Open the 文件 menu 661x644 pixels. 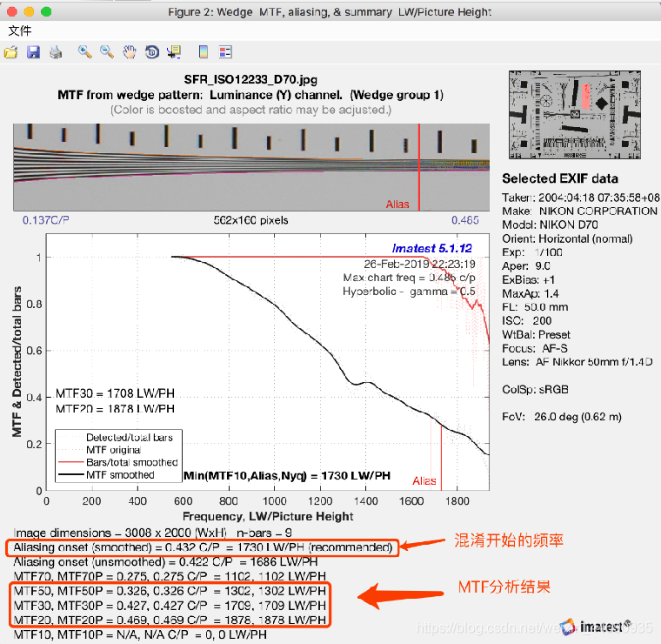[20, 30]
